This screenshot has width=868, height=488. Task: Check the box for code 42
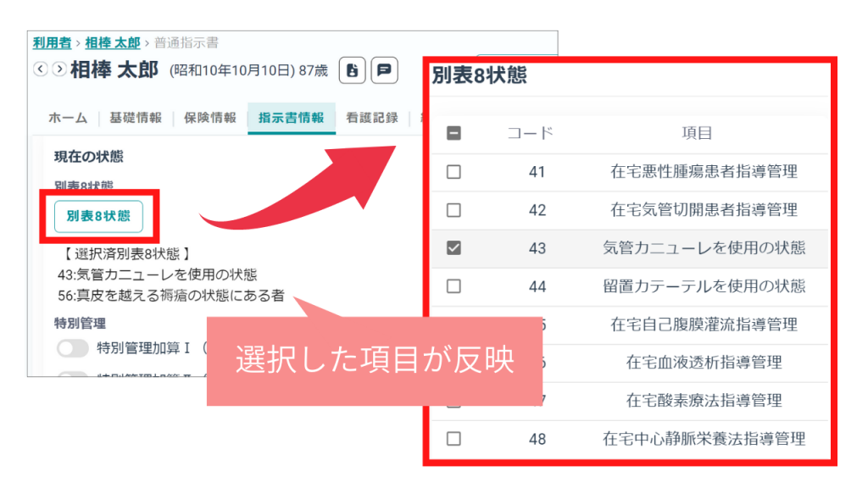pos(453,210)
